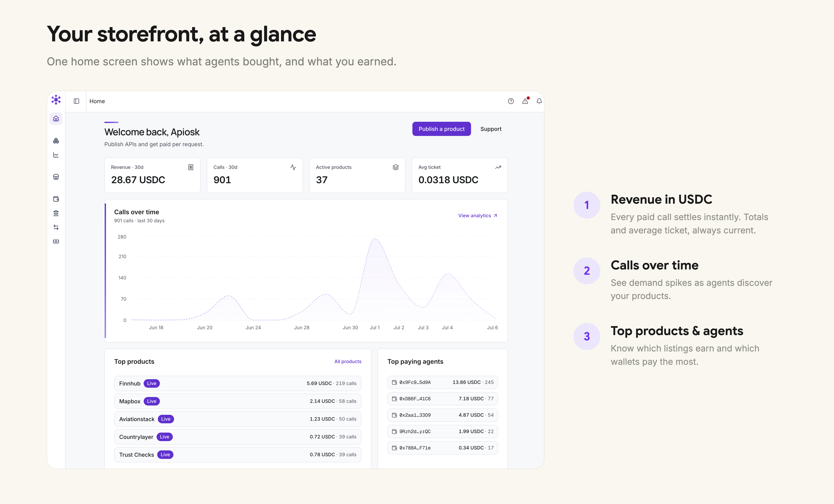Open the analytics chart sidebar icon
834x504 pixels.
coord(56,155)
